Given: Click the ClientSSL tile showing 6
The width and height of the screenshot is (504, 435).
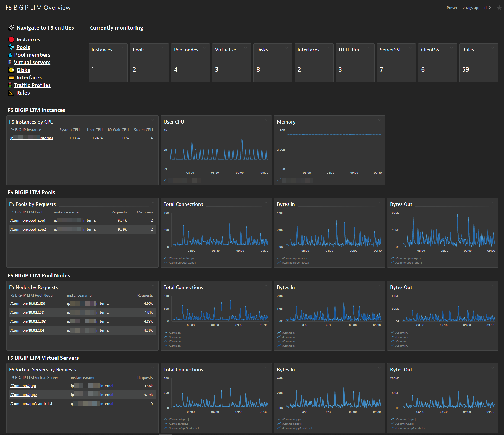Looking at the screenshot, I should pyautogui.click(x=438, y=63).
